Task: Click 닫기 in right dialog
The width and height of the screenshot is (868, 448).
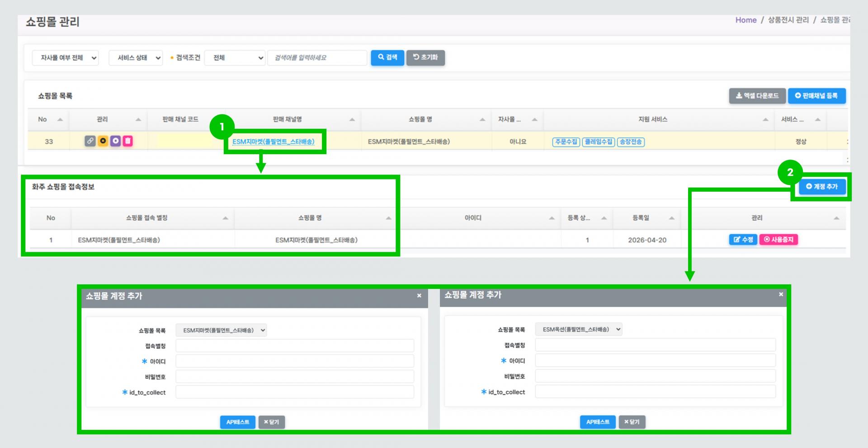Action: (x=632, y=422)
